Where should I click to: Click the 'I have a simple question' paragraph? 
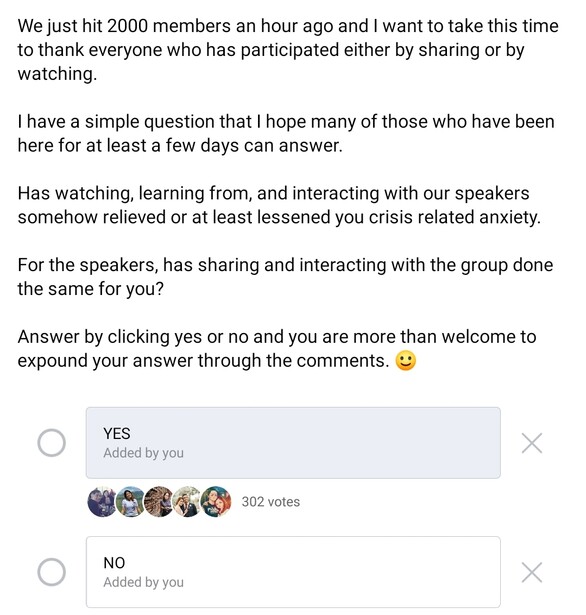[x=286, y=133]
